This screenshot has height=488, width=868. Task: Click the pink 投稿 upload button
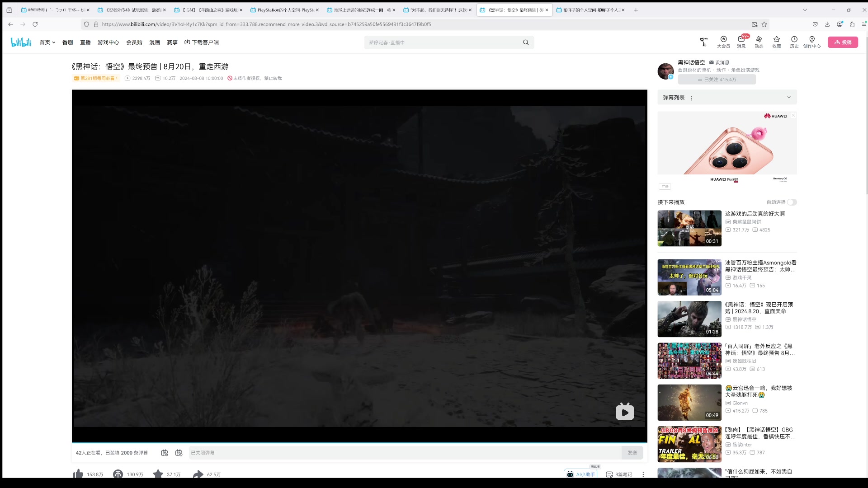[843, 42]
